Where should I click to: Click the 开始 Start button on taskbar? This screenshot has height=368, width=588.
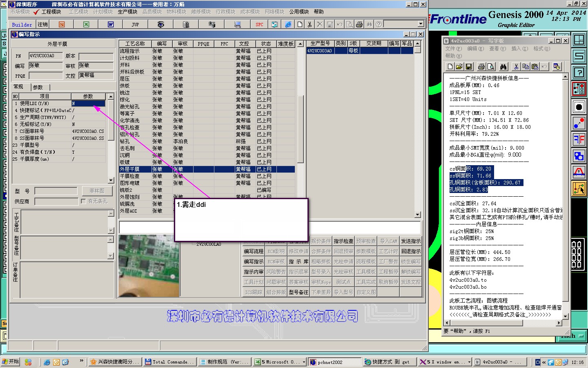(10, 362)
